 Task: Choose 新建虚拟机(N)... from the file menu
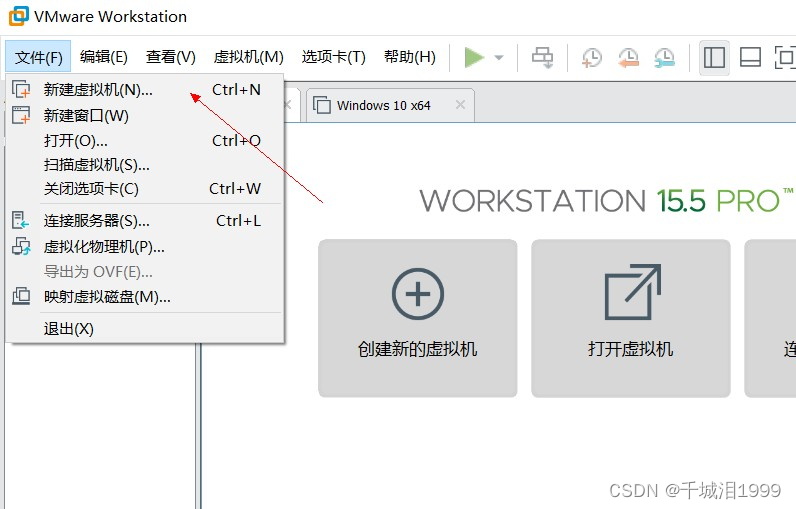(145, 90)
